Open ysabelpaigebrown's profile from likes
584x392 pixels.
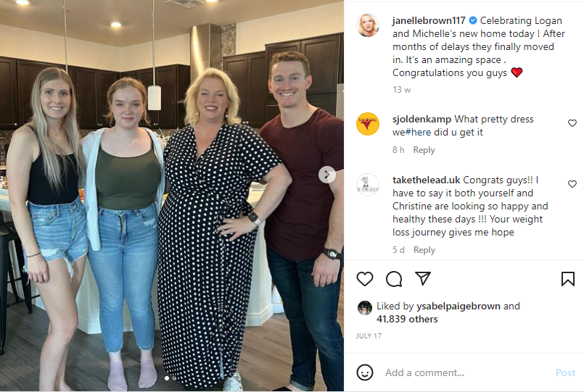click(458, 306)
